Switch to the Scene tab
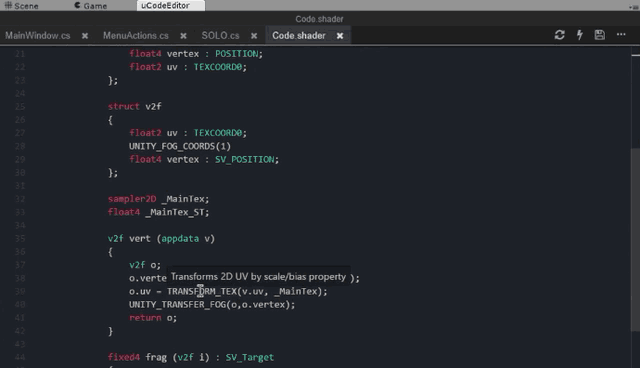This screenshot has width=640, height=368. pyautogui.click(x=21, y=6)
